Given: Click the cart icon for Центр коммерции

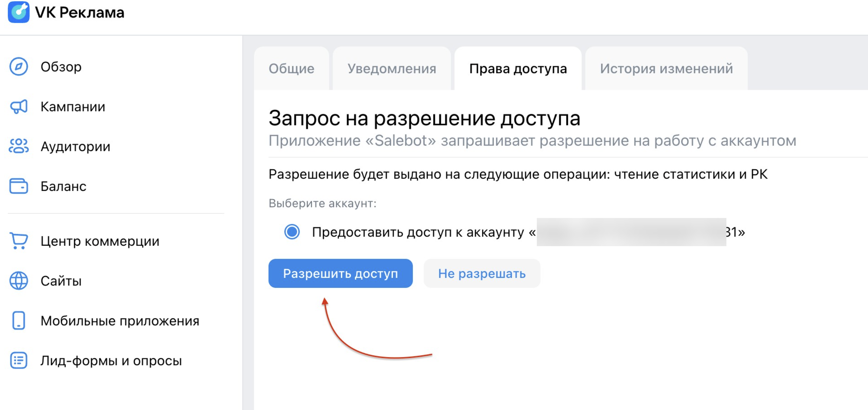Looking at the screenshot, I should [18, 241].
